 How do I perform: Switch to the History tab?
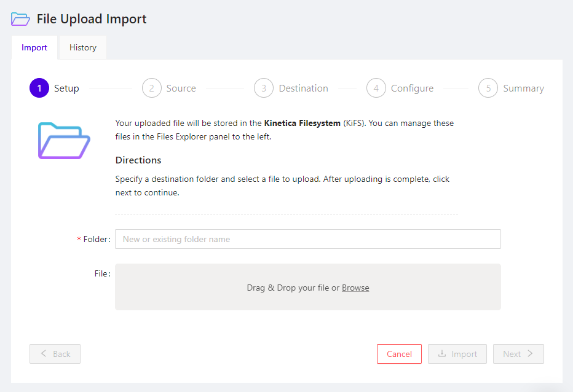[x=82, y=47]
